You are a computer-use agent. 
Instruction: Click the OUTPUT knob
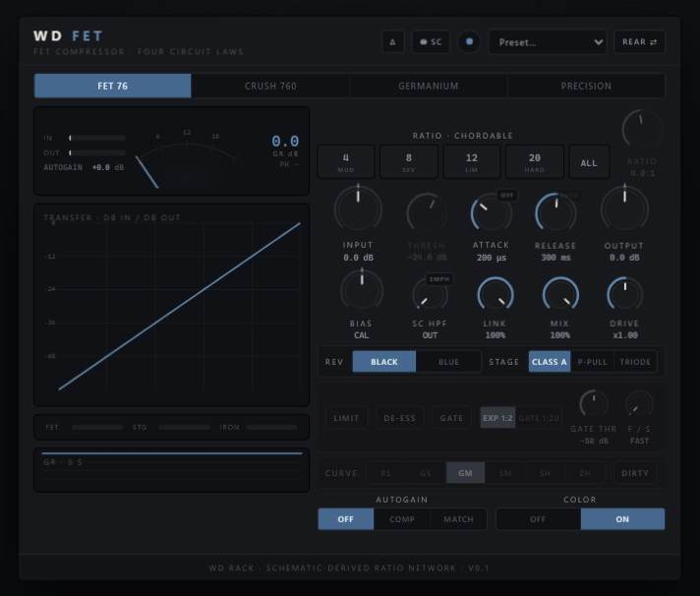(624, 209)
